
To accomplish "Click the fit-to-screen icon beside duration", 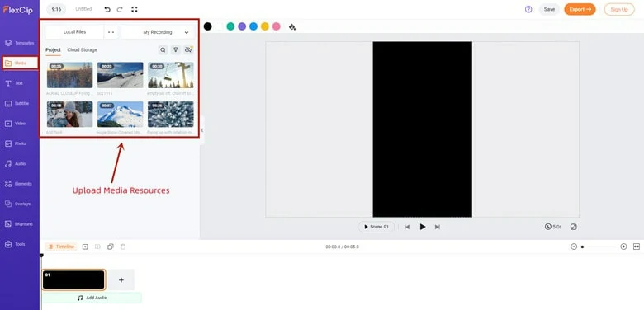I will tap(573, 227).
